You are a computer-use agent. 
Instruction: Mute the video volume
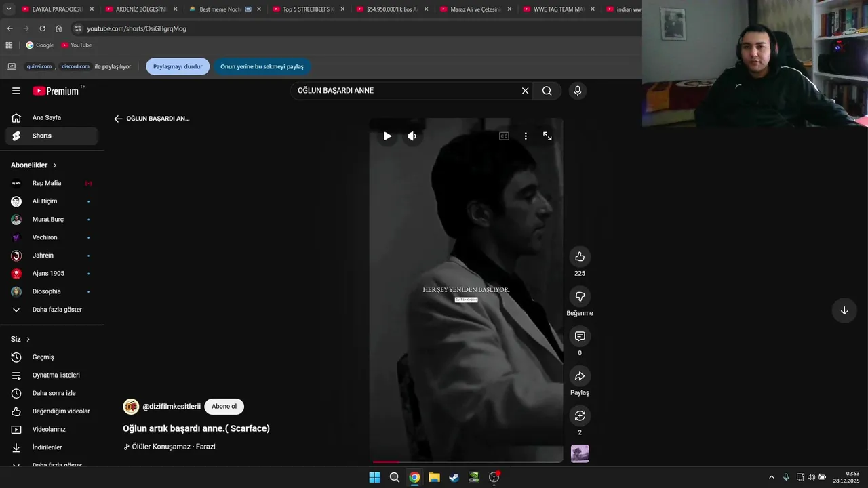412,136
